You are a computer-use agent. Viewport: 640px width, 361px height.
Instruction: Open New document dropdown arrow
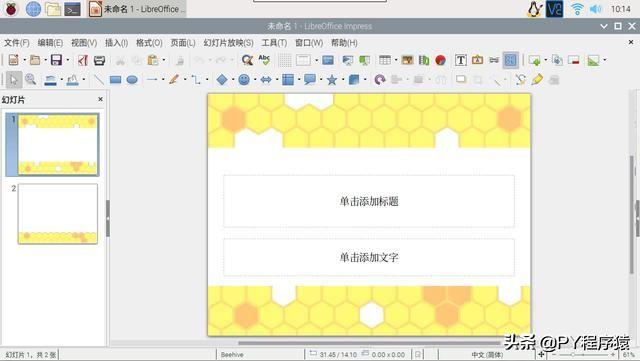[24, 60]
